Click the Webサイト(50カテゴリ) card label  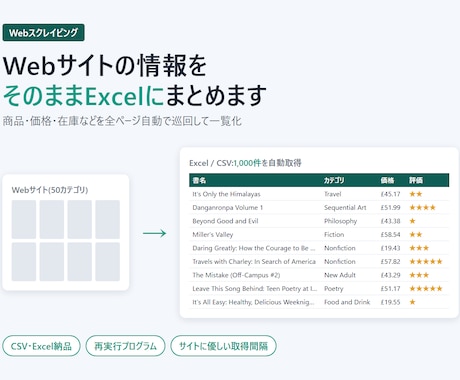[50, 190]
